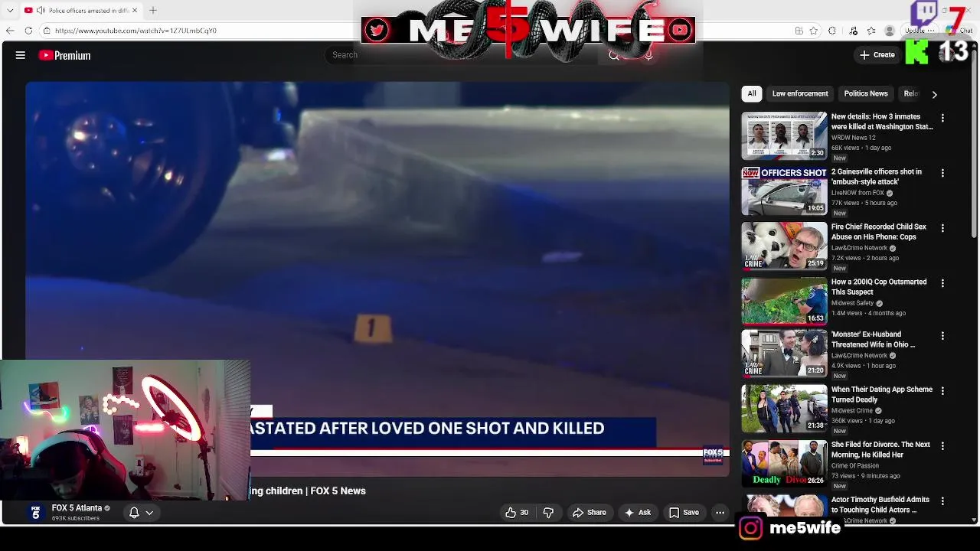
Task: Open the Fire Chief Recorded video title
Action: 879,232
